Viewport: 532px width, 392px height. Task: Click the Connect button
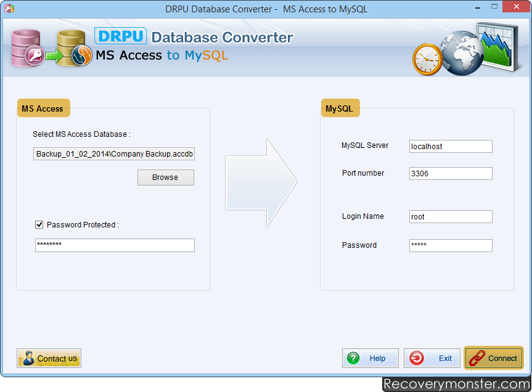pos(494,357)
